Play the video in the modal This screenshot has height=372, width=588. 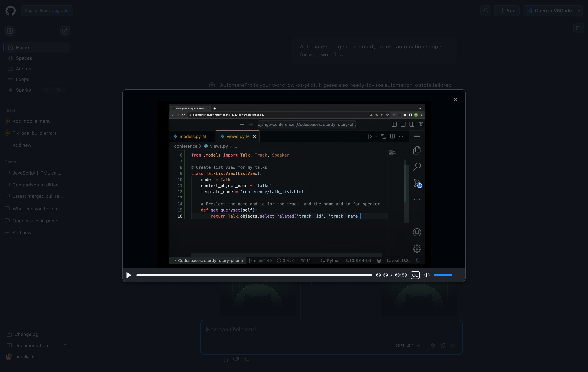128,275
